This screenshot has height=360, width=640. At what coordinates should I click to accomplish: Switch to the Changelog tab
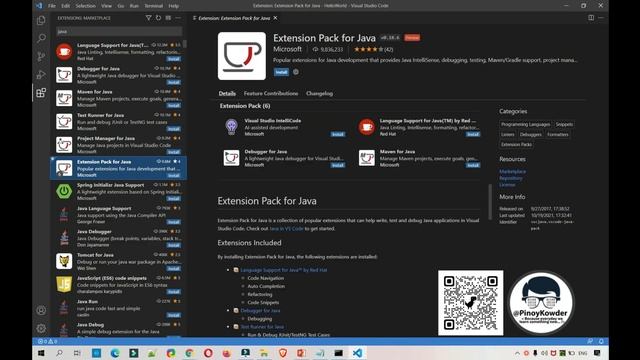click(x=319, y=93)
